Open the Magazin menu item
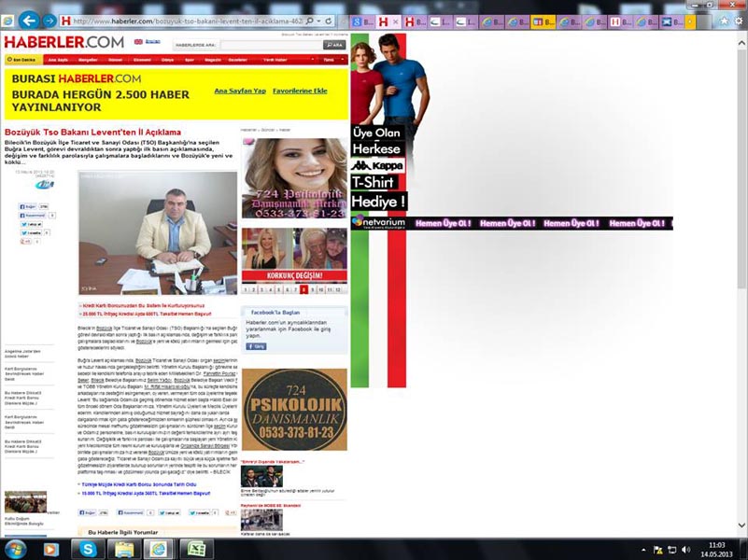748x560 pixels. pos(213,60)
